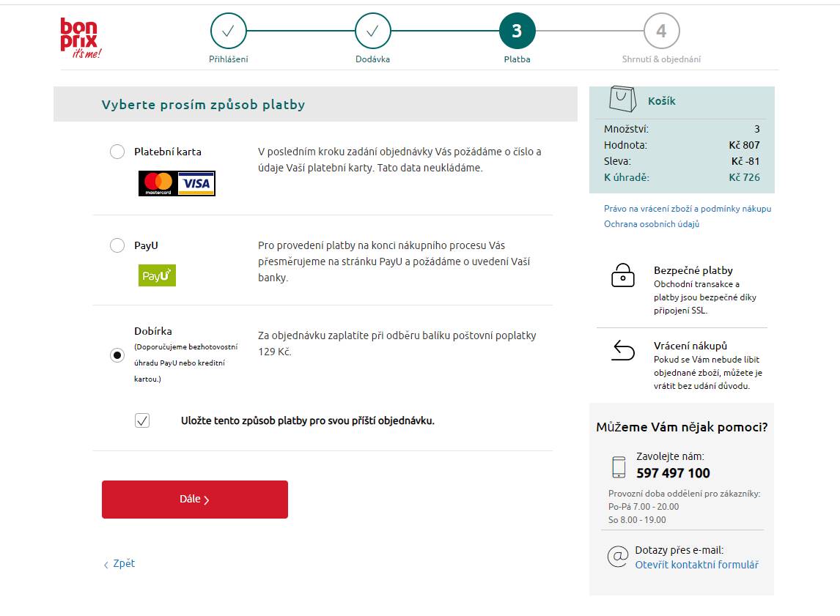Click the bonprix logo

pyautogui.click(x=81, y=38)
